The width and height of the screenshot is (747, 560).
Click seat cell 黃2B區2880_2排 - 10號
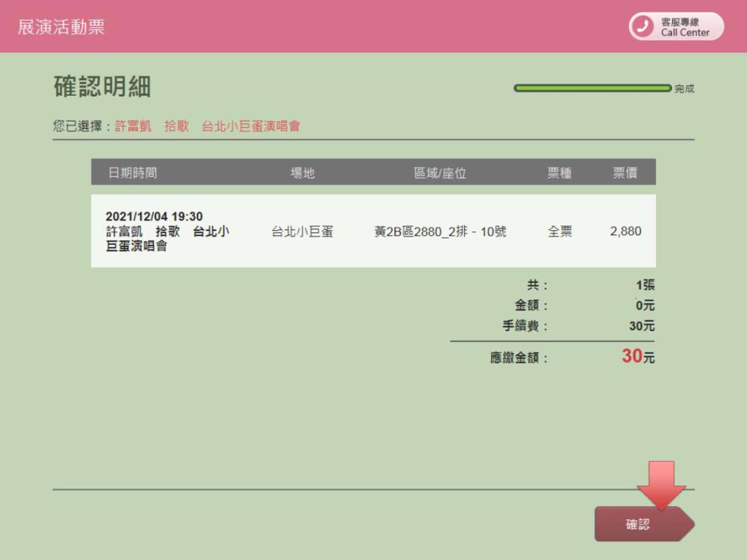point(440,231)
